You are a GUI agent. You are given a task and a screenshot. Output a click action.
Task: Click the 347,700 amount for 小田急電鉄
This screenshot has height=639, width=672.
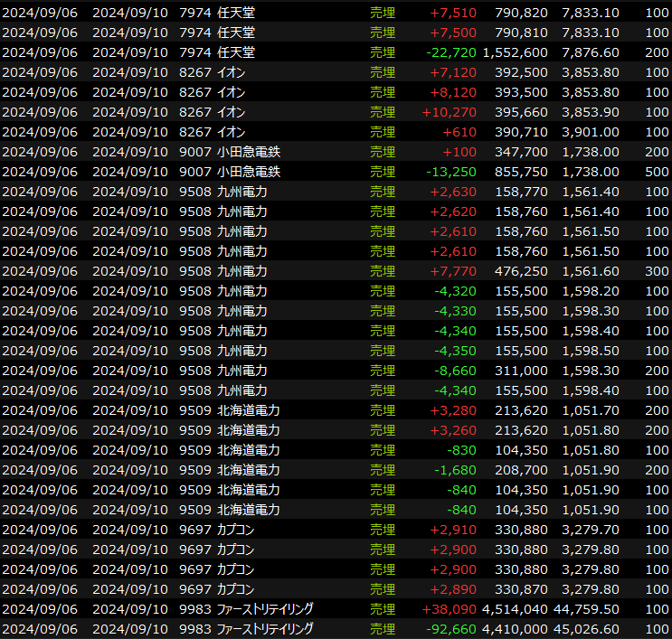[522, 152]
